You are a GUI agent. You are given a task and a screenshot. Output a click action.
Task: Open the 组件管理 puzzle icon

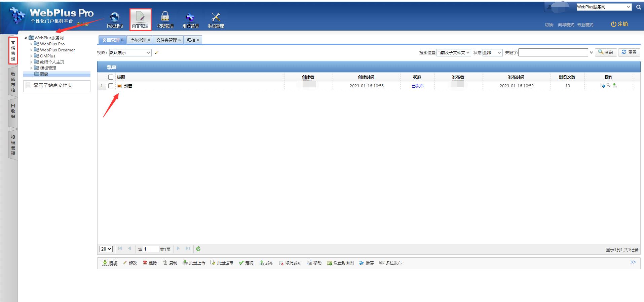tap(190, 17)
